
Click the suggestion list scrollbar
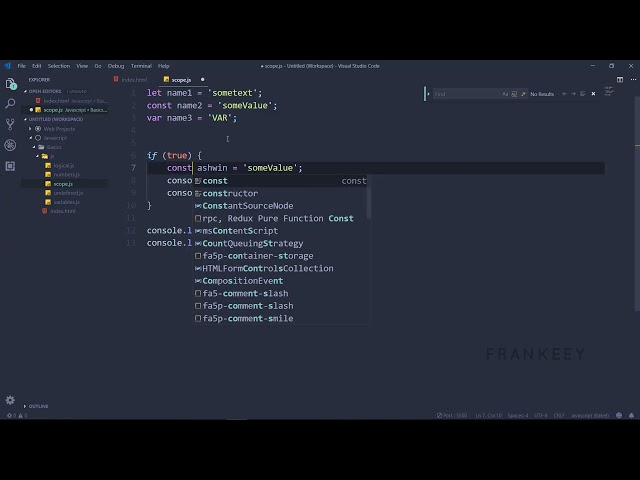369,197
